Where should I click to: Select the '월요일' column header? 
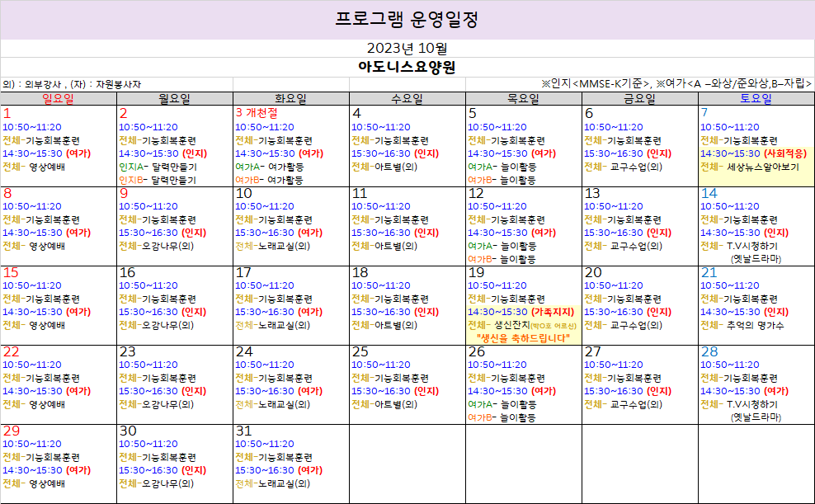coord(175,99)
